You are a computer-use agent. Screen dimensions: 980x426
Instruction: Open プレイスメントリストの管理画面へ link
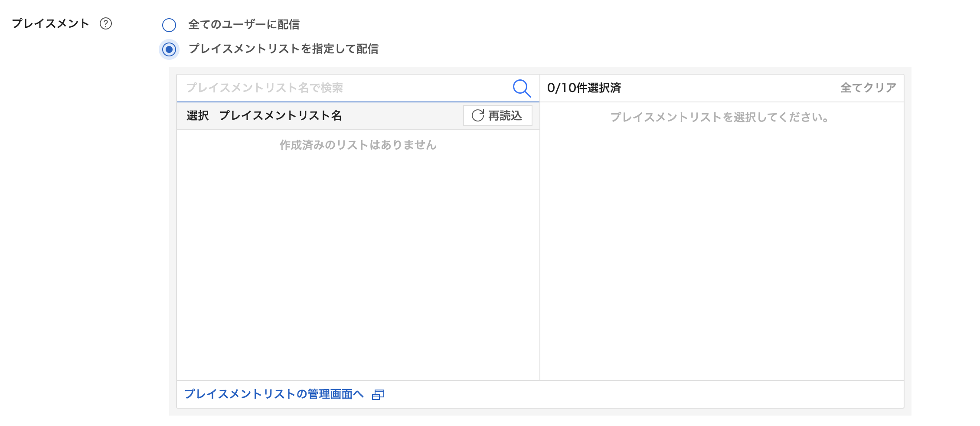click(274, 394)
